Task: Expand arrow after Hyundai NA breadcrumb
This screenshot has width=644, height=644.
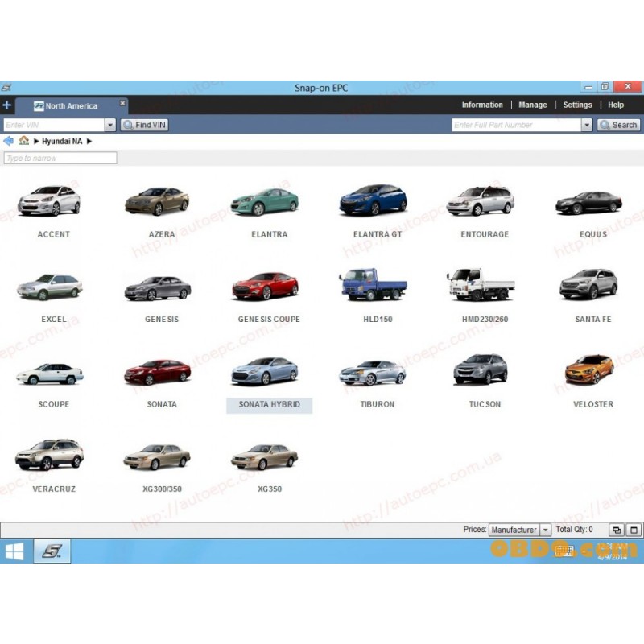Action: pos(89,142)
